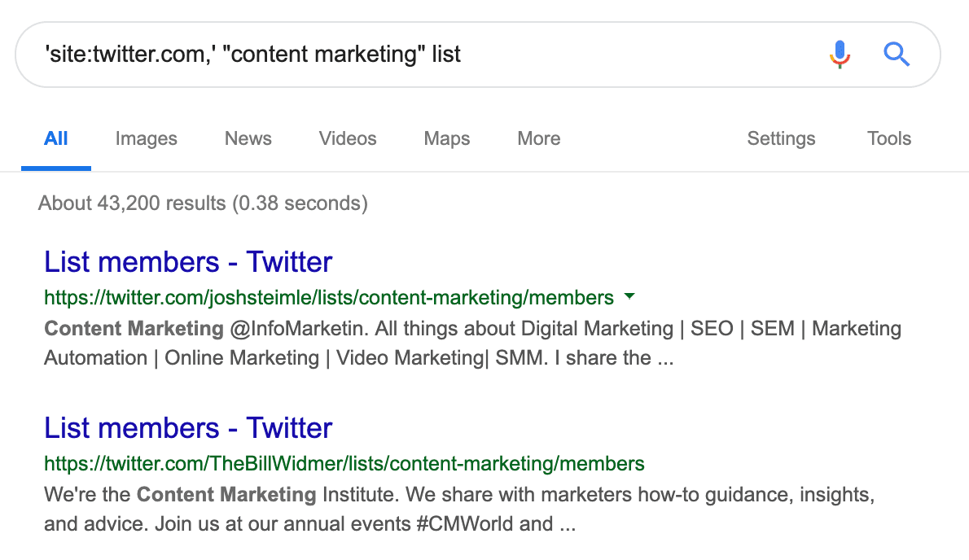Open the Settings menu

coord(781,138)
